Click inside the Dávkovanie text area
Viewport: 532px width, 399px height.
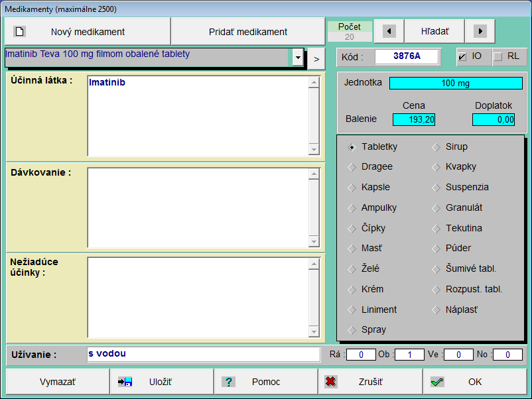pos(198,208)
